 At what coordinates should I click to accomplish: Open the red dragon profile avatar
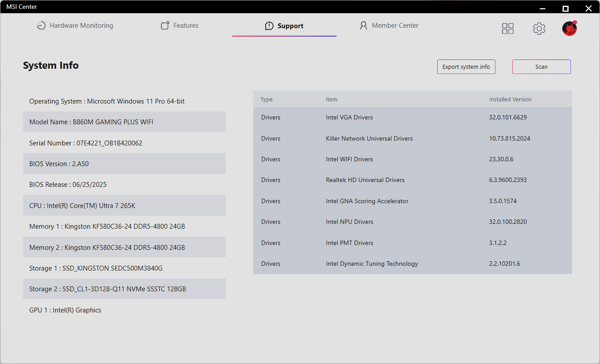570,28
